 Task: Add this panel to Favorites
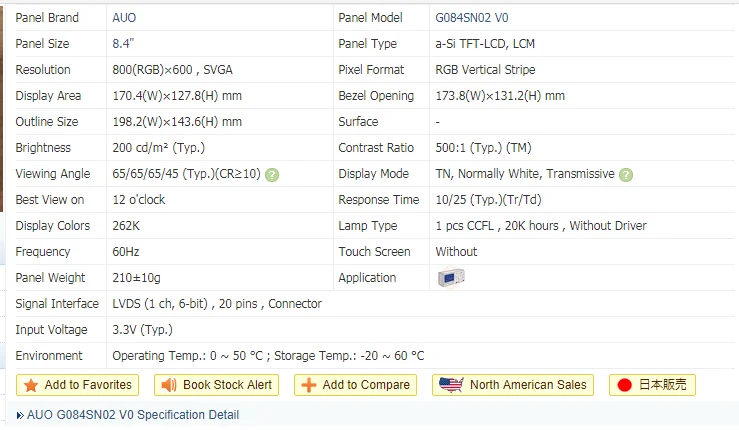[x=77, y=385]
